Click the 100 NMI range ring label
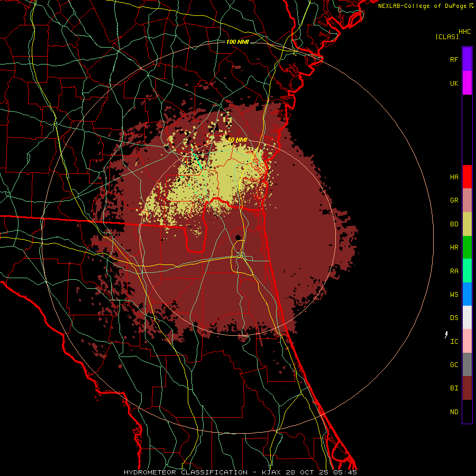 (x=237, y=42)
